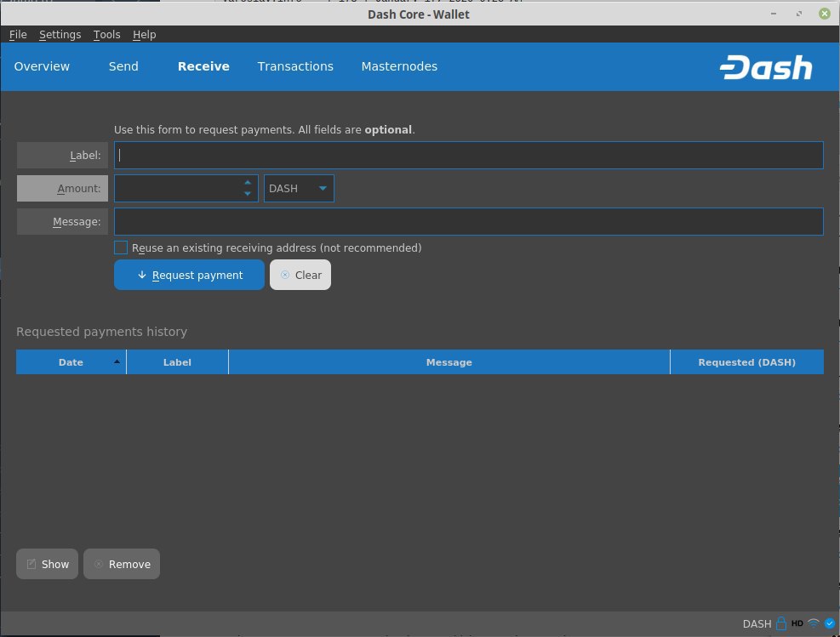
Task: Click the wallet lock icon in status bar
Action: click(x=781, y=623)
